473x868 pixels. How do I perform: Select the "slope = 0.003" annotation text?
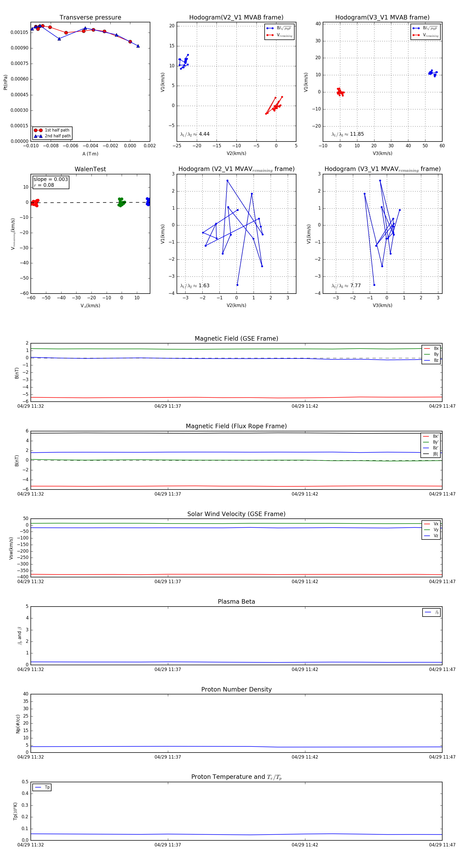[x=50, y=179]
